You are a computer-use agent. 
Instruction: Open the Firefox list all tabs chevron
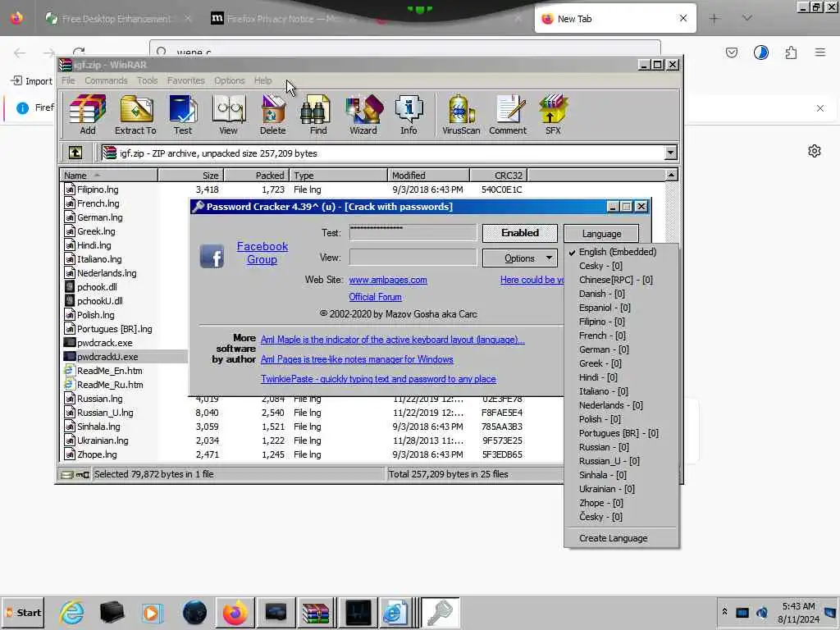click(746, 18)
